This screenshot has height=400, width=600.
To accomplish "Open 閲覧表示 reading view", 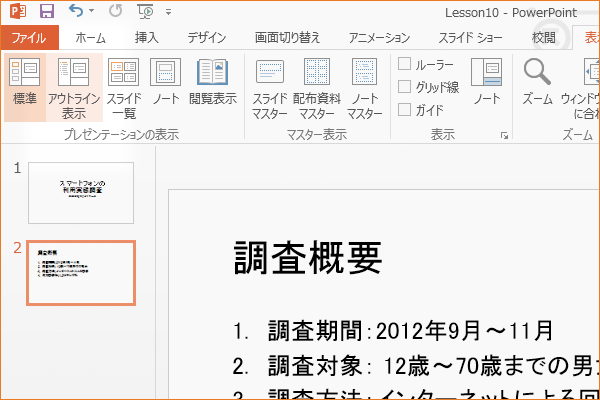I will (x=213, y=83).
